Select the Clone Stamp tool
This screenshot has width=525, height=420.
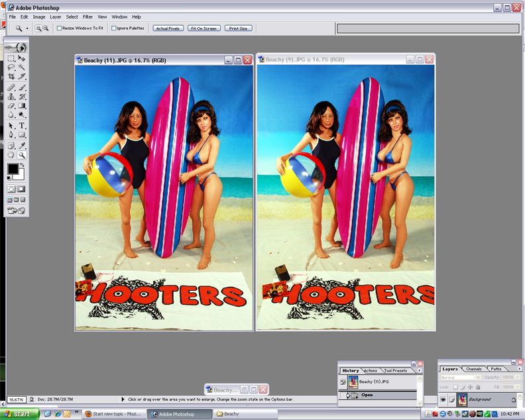click(11, 96)
